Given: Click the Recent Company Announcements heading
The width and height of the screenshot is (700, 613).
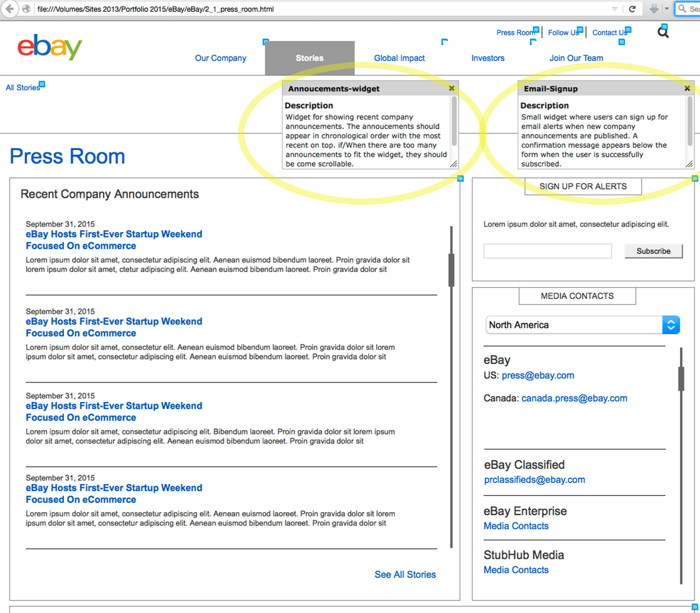Looking at the screenshot, I should [x=109, y=194].
